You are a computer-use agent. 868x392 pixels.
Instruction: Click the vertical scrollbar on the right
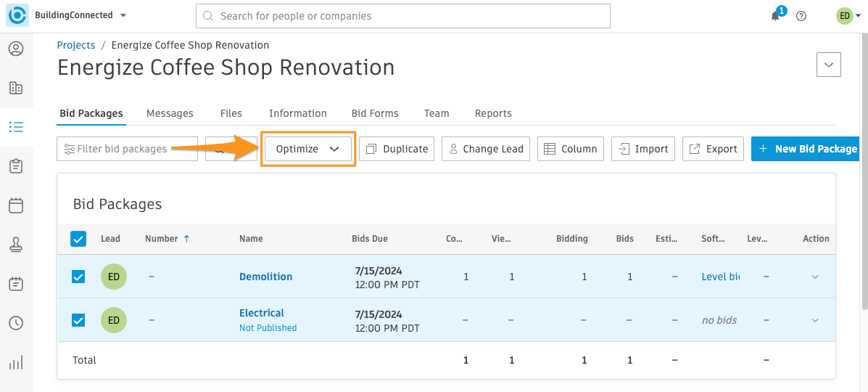click(x=864, y=172)
